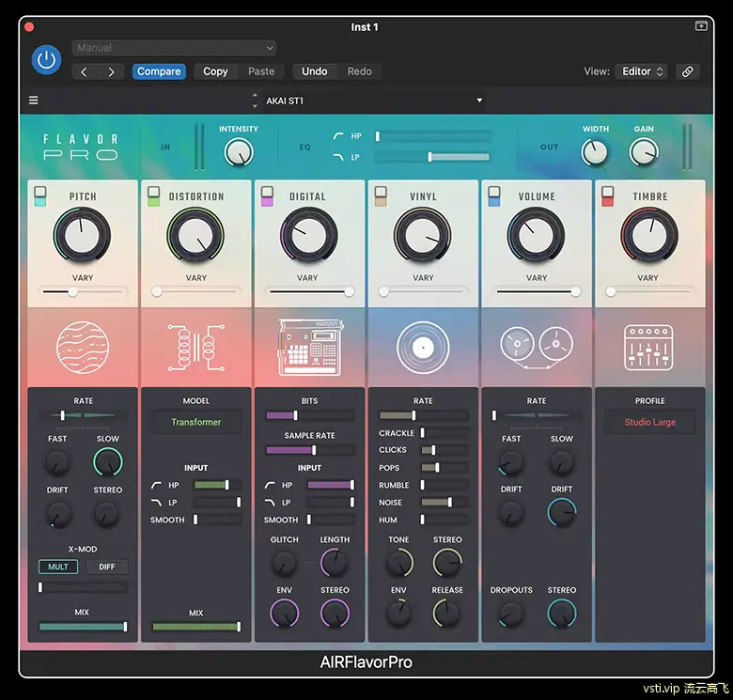Adjust the Pitch MIX slider
This screenshot has height=700, width=733.
click(x=83, y=627)
